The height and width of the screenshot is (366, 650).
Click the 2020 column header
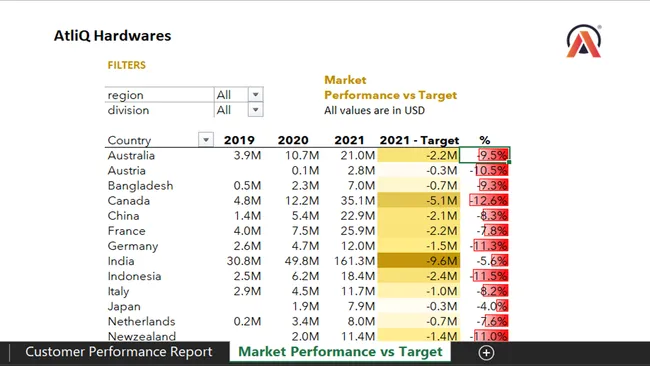point(293,140)
